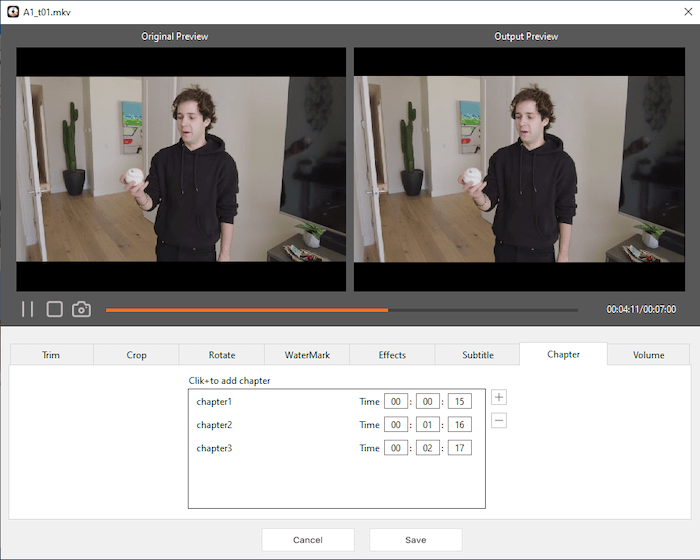Select chapter1 in the chapter list
This screenshot has height=560, width=700.
214,402
